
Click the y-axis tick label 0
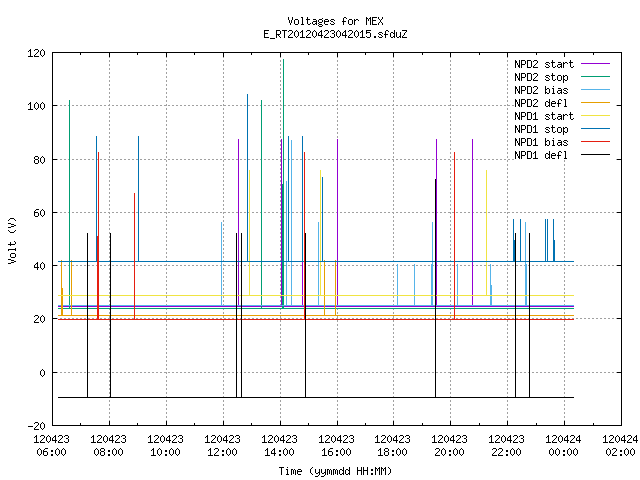point(42,373)
